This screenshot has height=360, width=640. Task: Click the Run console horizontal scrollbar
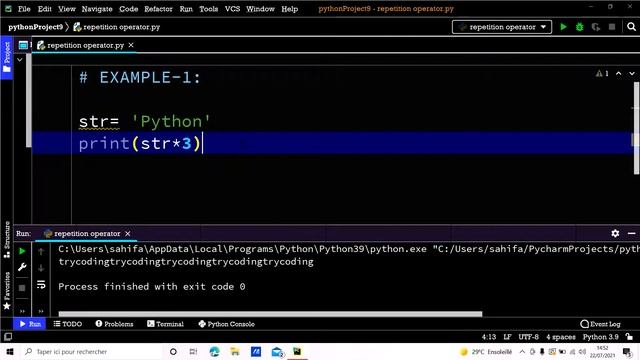tap(270, 314)
